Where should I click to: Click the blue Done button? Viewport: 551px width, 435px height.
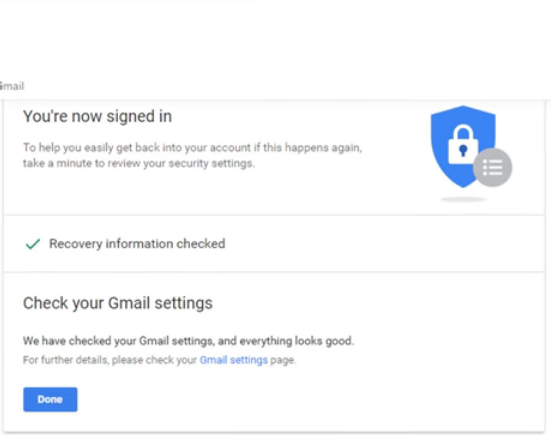(x=50, y=399)
